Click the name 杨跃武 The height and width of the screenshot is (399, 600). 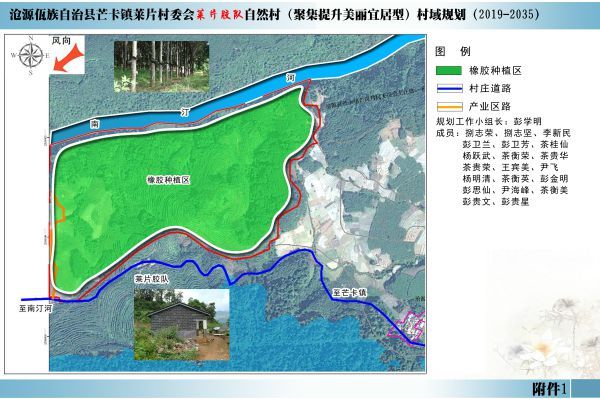coord(477,156)
